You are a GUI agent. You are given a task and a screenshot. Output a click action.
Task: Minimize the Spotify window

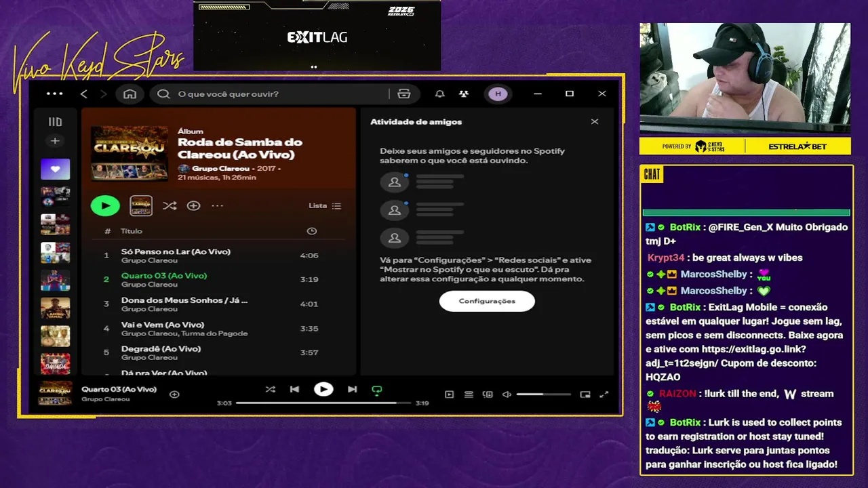coord(538,94)
